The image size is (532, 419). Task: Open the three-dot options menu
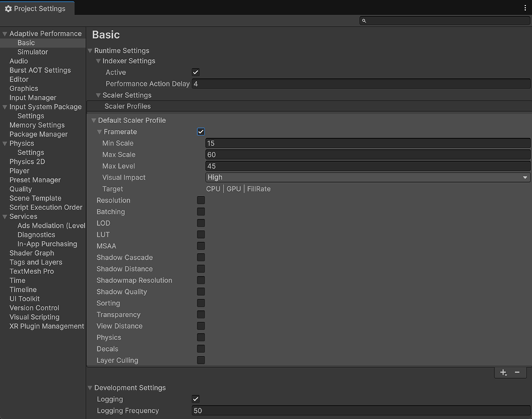coord(525,8)
